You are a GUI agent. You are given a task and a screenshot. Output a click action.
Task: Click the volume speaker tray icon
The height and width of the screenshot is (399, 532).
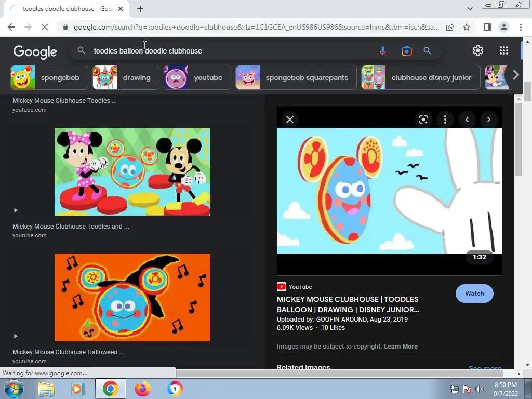[479, 389]
